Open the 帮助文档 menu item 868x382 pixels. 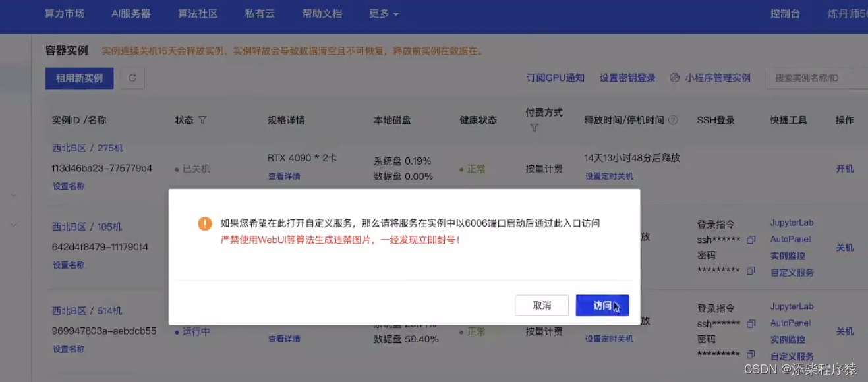point(321,13)
